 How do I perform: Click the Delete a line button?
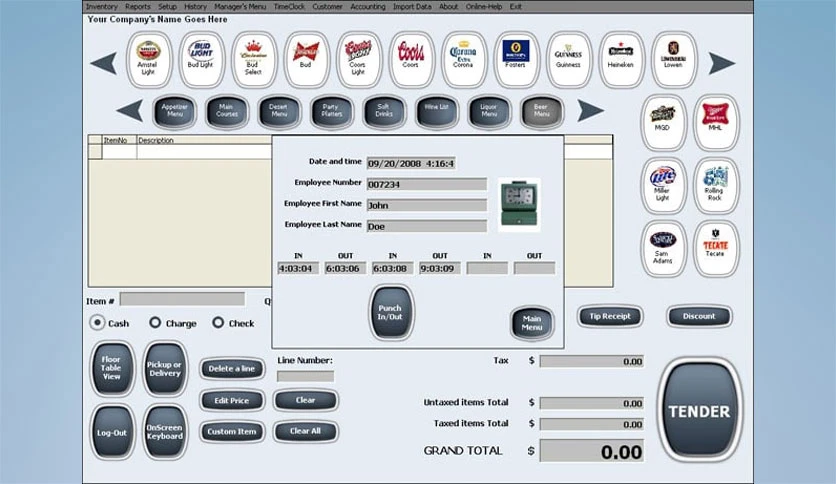tap(232, 368)
